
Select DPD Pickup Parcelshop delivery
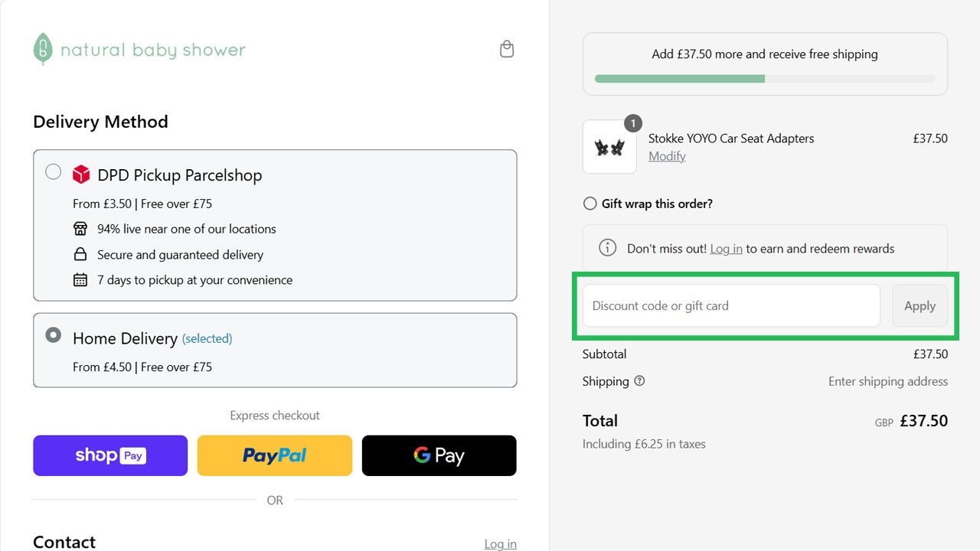point(53,172)
